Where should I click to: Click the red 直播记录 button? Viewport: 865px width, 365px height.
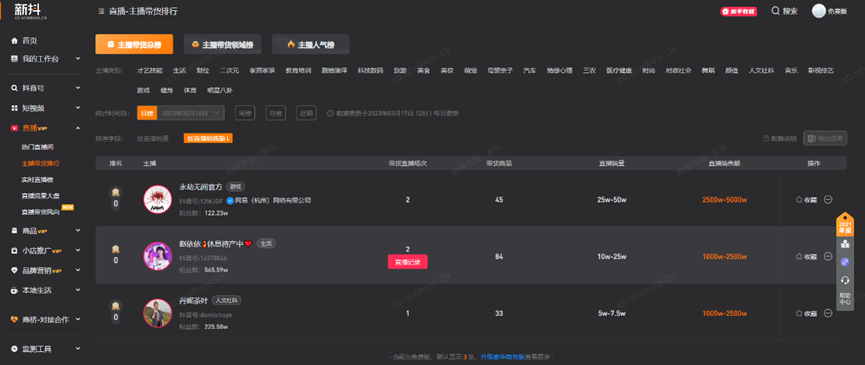point(408,262)
